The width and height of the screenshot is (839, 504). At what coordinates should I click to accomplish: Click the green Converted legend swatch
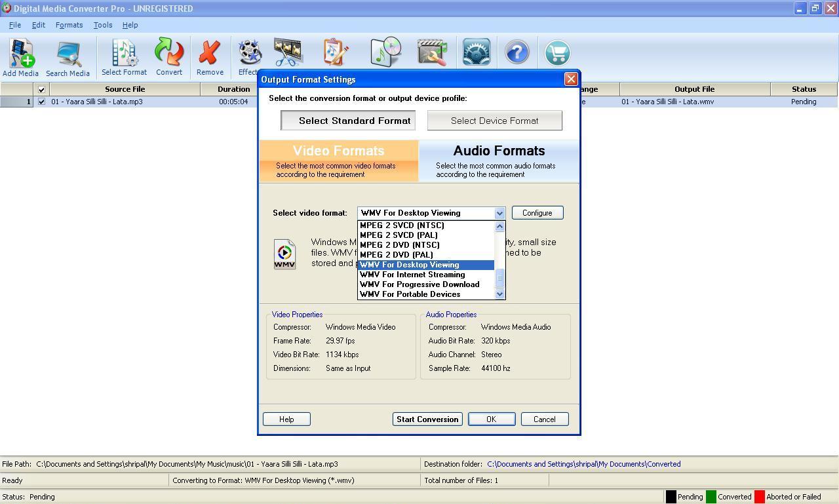(x=711, y=497)
